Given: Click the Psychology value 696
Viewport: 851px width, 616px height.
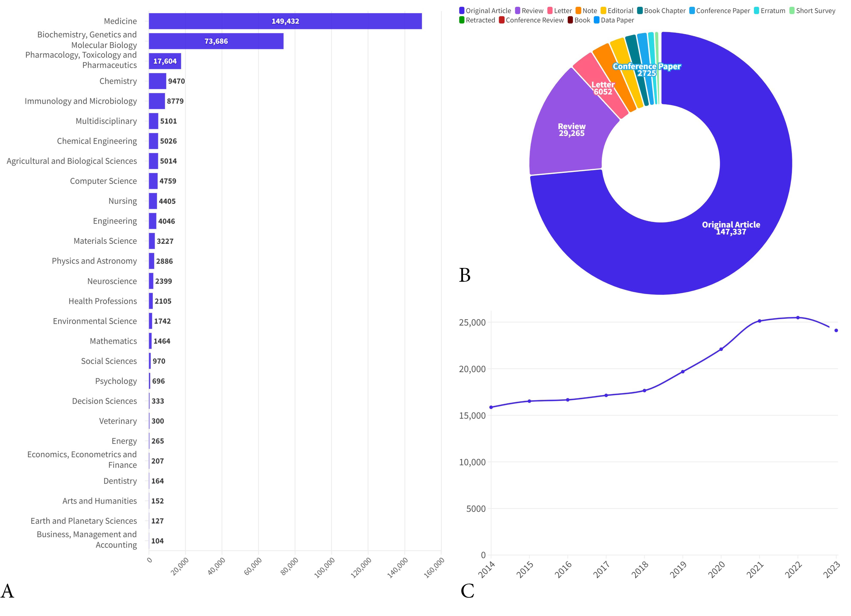Looking at the screenshot, I should coord(158,381).
